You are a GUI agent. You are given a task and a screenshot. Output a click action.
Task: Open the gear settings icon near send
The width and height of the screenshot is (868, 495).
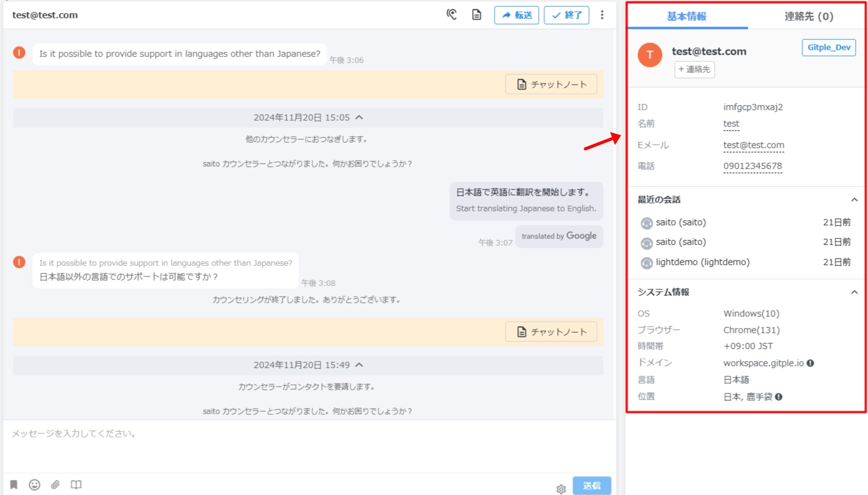(561, 489)
